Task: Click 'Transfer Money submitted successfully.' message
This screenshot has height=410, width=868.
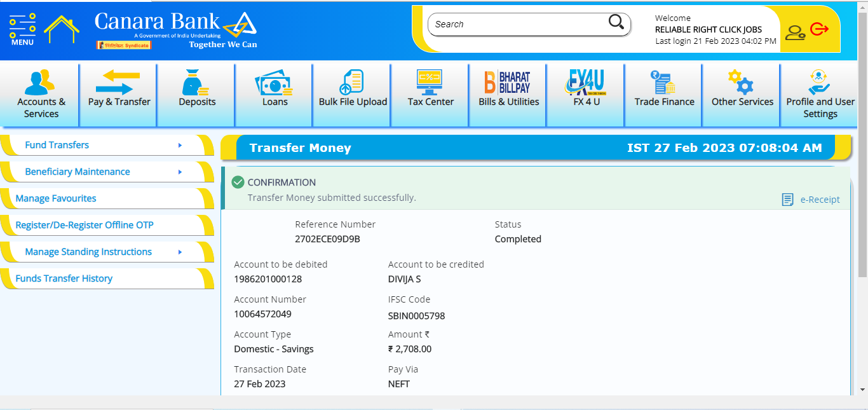Action: point(332,198)
